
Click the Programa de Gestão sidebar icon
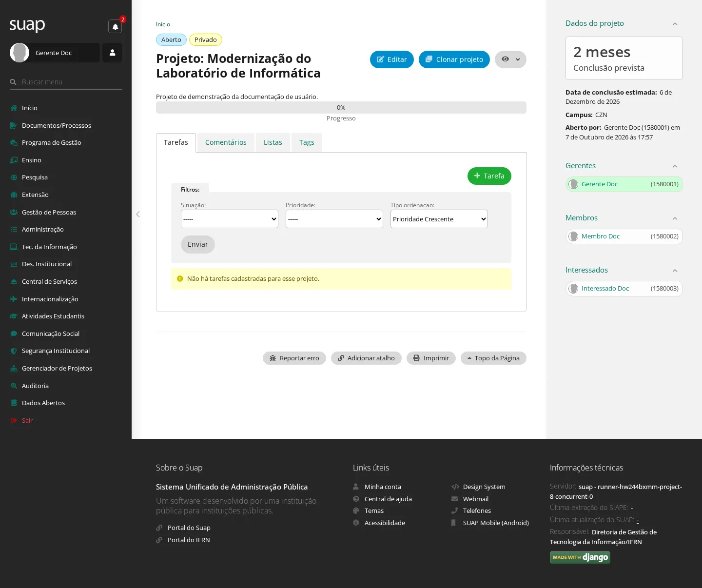14,143
